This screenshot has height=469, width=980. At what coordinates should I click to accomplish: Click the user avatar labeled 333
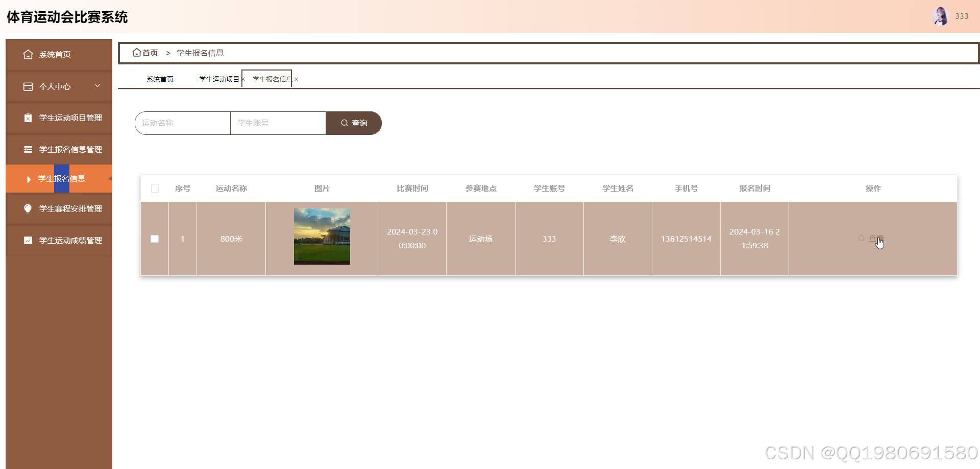point(941,16)
